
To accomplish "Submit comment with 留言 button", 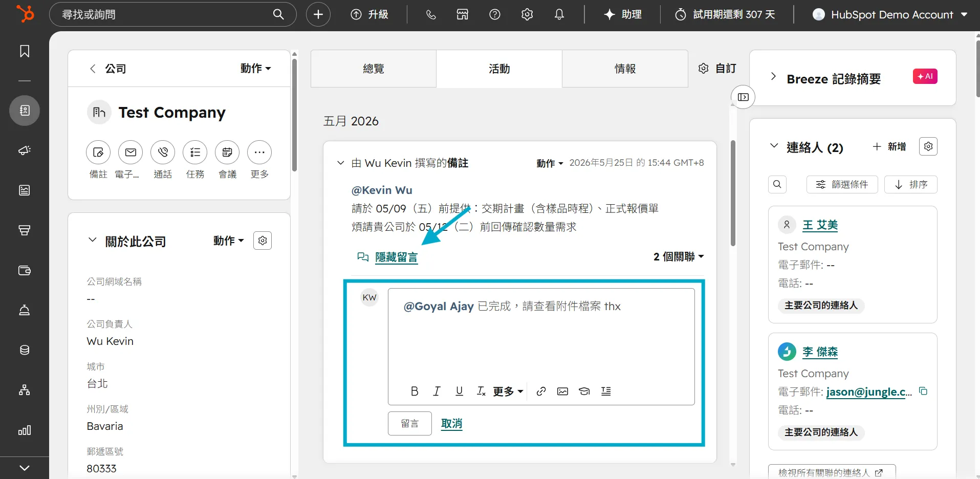I will click(410, 424).
